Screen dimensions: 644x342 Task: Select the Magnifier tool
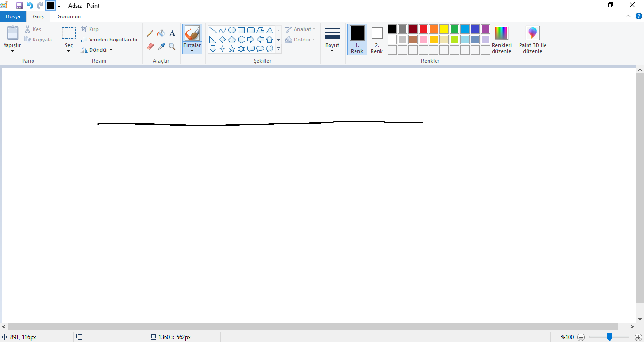173,47
